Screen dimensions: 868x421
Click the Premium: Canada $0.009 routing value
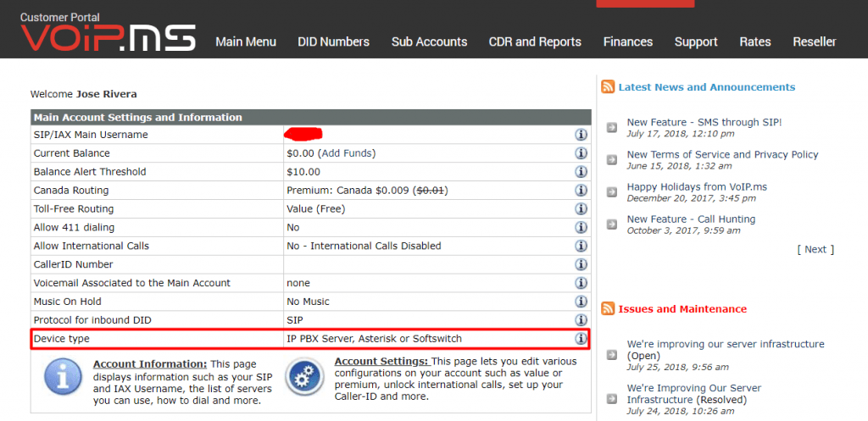coord(367,191)
